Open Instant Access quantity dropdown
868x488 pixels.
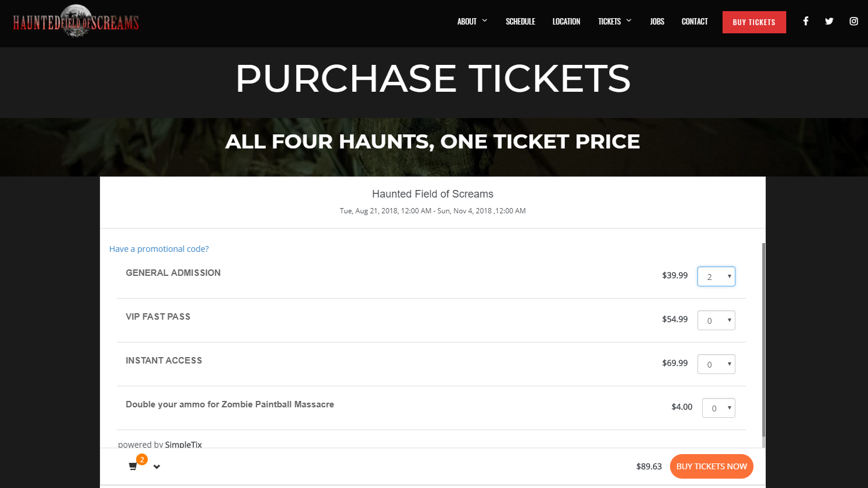716,364
